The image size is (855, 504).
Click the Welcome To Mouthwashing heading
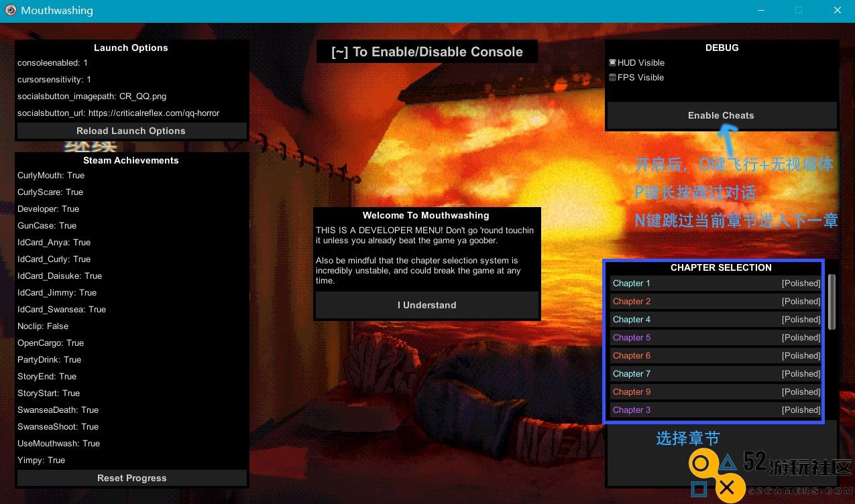[x=426, y=215]
